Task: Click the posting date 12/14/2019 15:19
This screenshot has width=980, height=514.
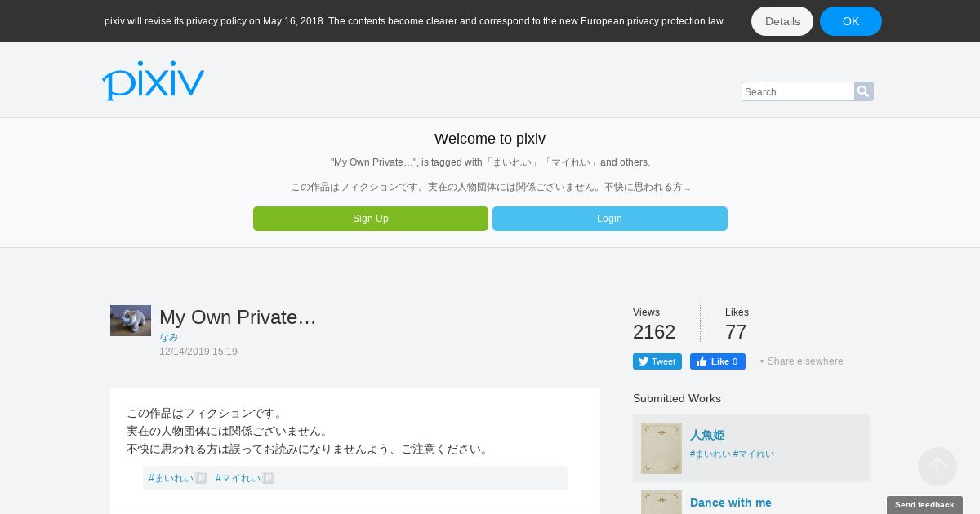Action: (x=198, y=352)
